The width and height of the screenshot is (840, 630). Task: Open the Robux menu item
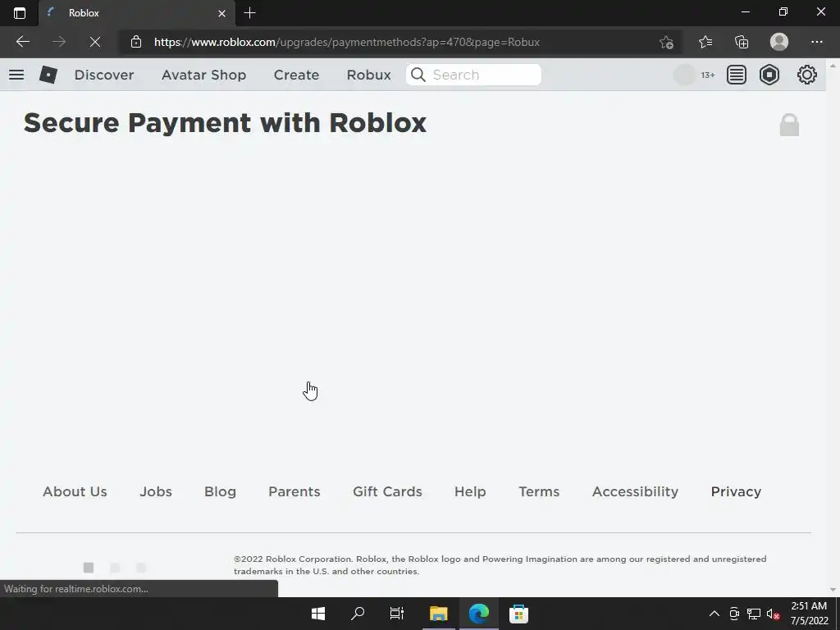(368, 75)
